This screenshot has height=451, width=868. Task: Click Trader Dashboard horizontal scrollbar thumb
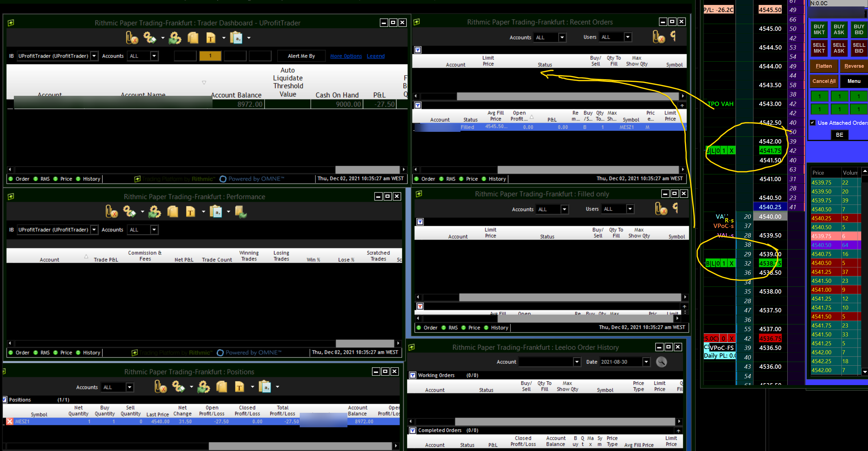pyautogui.click(x=367, y=169)
